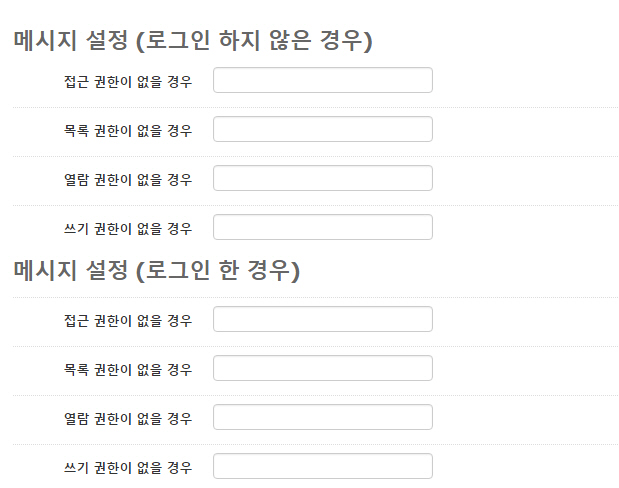This screenshot has width=619, height=488.
Task: Click the second '쓰기 권한이 없을 경우' label
Action: 127,467
